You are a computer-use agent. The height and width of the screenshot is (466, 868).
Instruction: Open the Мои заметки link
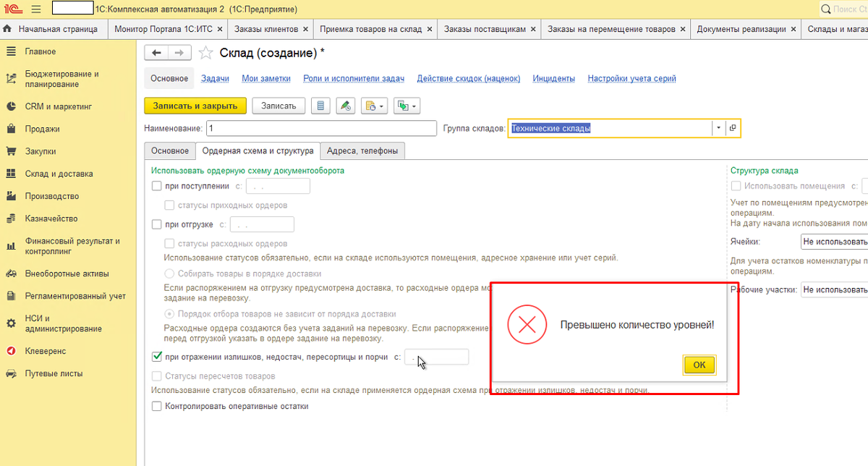tap(266, 78)
